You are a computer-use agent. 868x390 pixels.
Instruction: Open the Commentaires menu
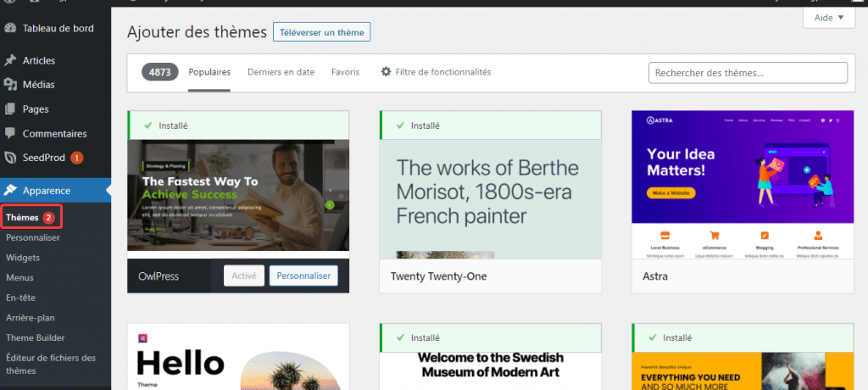tap(55, 133)
